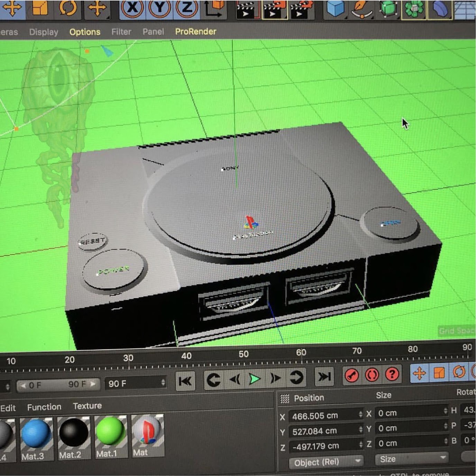Open the ProRender viewport menu
Image resolution: width=476 pixels, height=476 pixels.
195,31
